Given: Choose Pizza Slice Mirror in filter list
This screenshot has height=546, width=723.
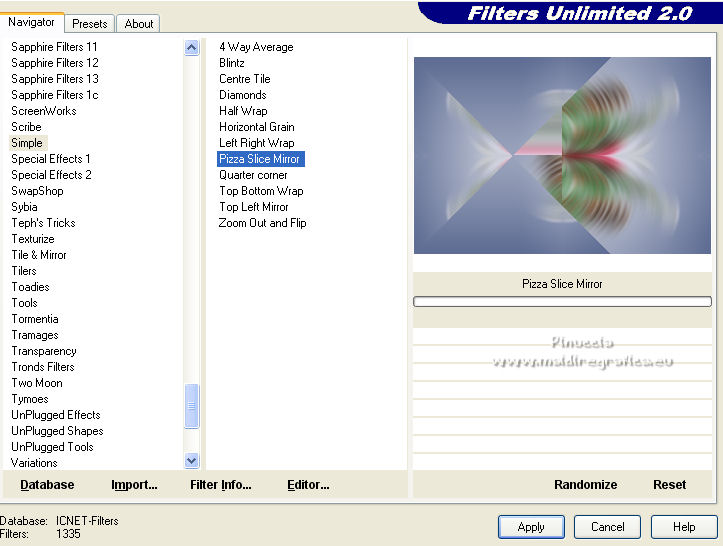Looking at the screenshot, I should (261, 159).
